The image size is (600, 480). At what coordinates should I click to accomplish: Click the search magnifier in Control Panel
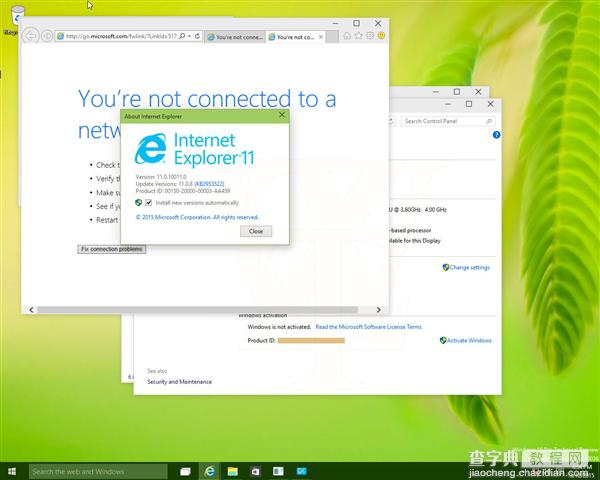click(489, 121)
